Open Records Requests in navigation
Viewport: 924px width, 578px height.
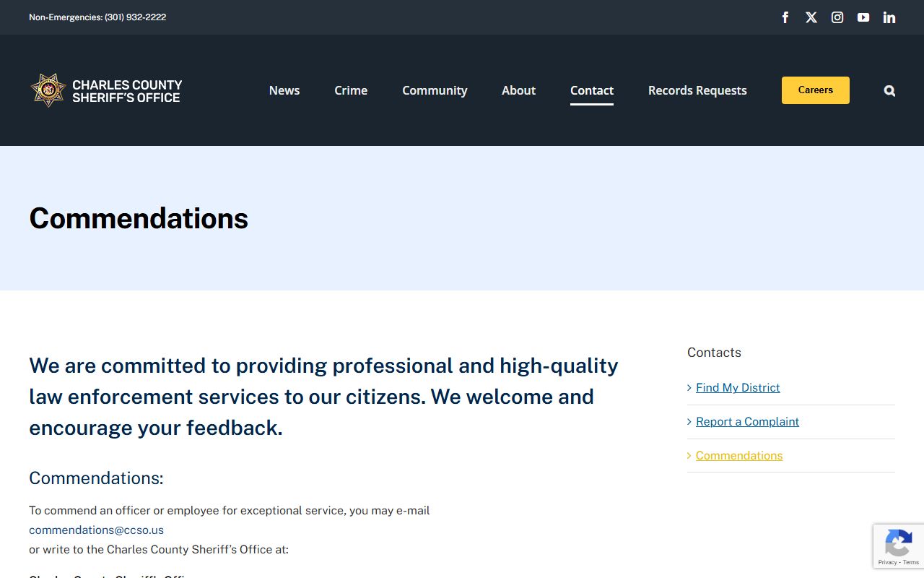(x=697, y=90)
